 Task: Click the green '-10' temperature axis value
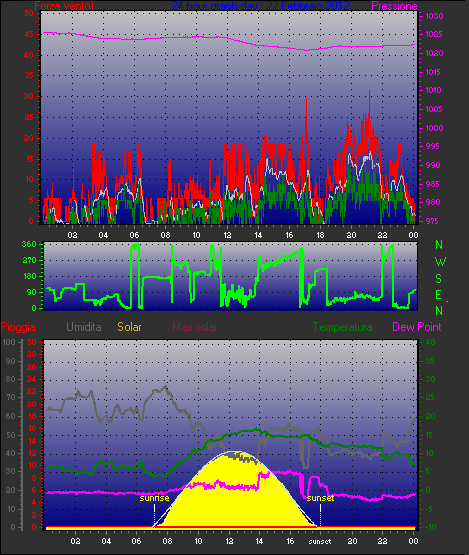click(x=430, y=527)
